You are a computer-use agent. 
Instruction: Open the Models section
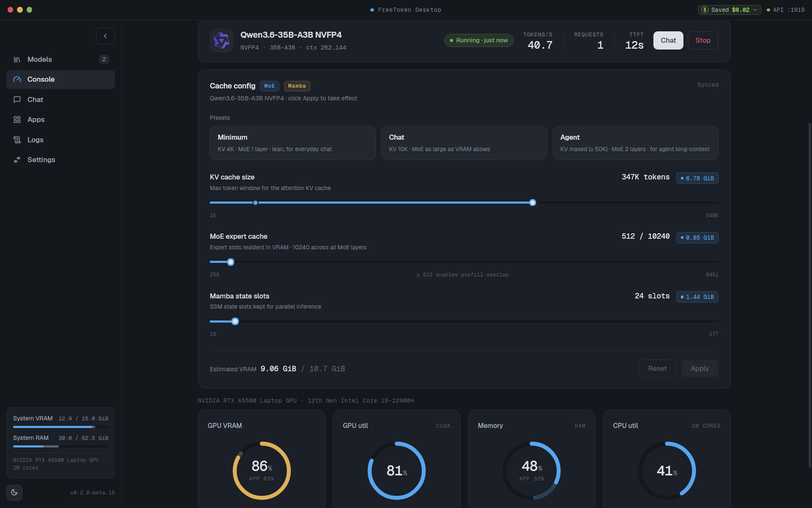[60, 60]
